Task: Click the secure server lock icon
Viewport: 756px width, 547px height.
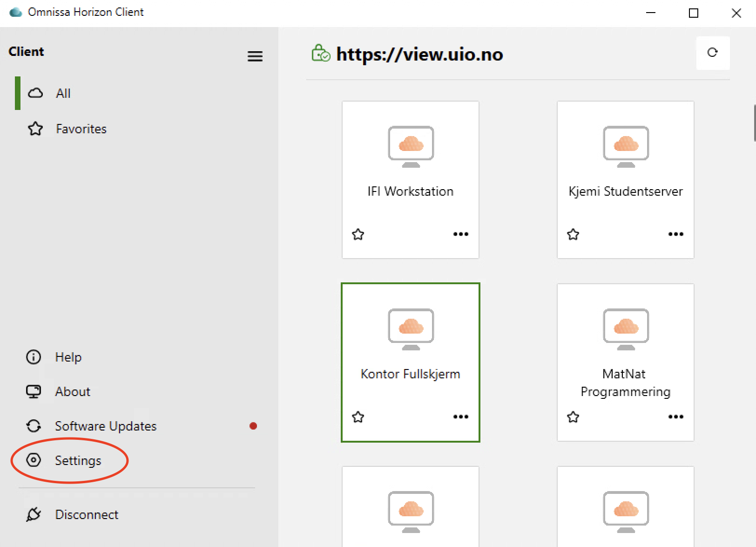Action: coord(320,53)
